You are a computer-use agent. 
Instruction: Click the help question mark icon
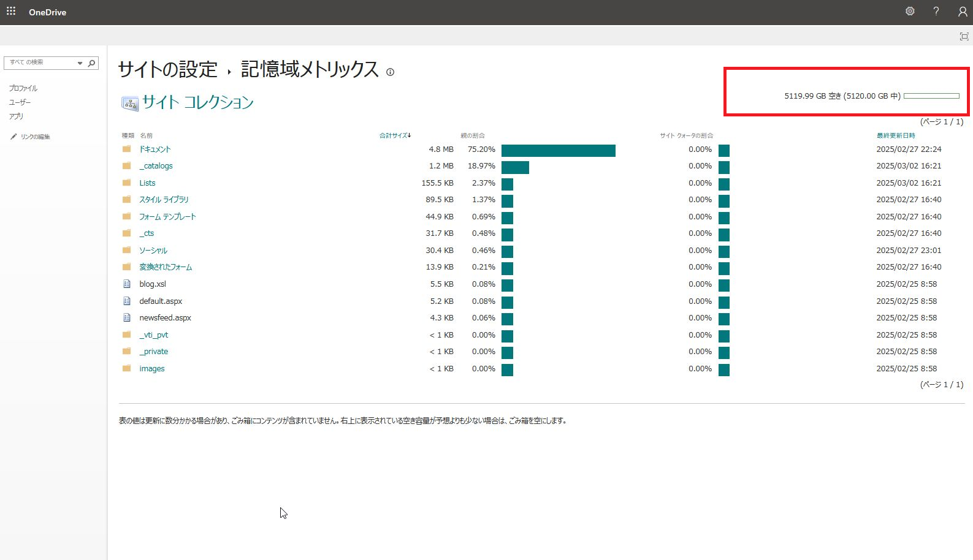tap(936, 12)
